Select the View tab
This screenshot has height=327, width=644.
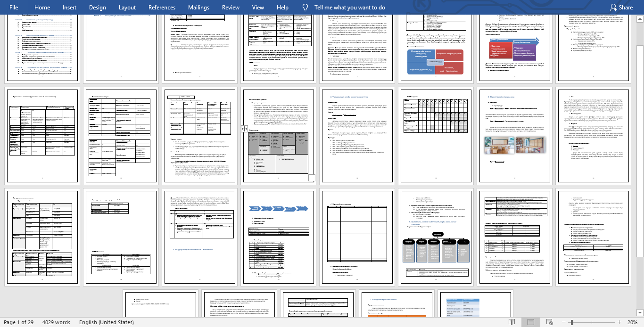pos(258,7)
